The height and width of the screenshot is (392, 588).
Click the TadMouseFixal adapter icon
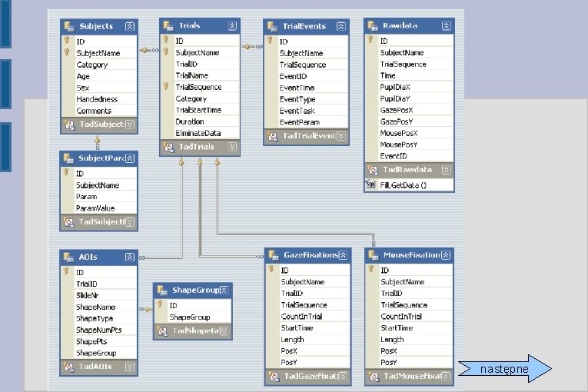(374, 377)
